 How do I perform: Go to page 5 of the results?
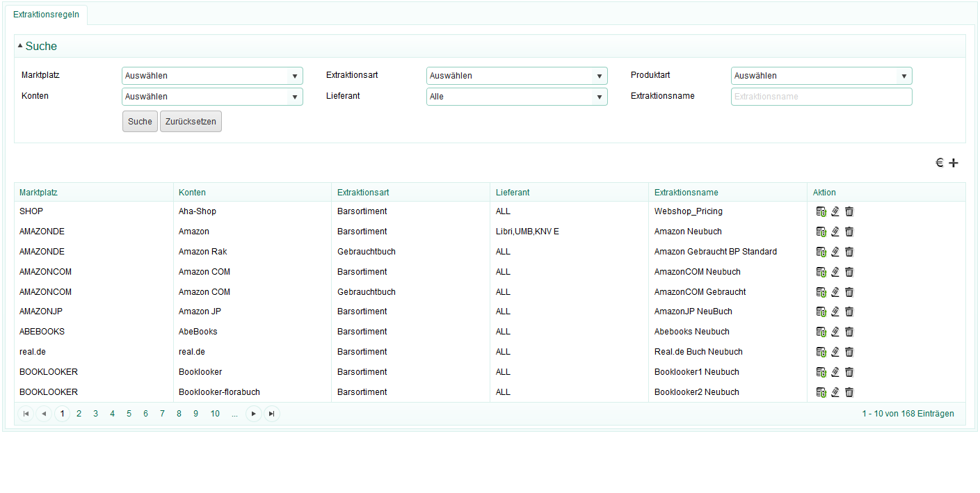(x=129, y=414)
